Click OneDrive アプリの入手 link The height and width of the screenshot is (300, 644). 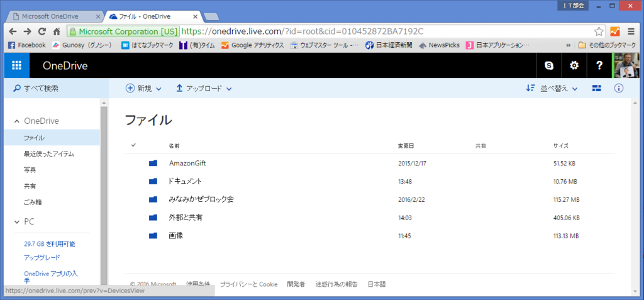[51, 277]
